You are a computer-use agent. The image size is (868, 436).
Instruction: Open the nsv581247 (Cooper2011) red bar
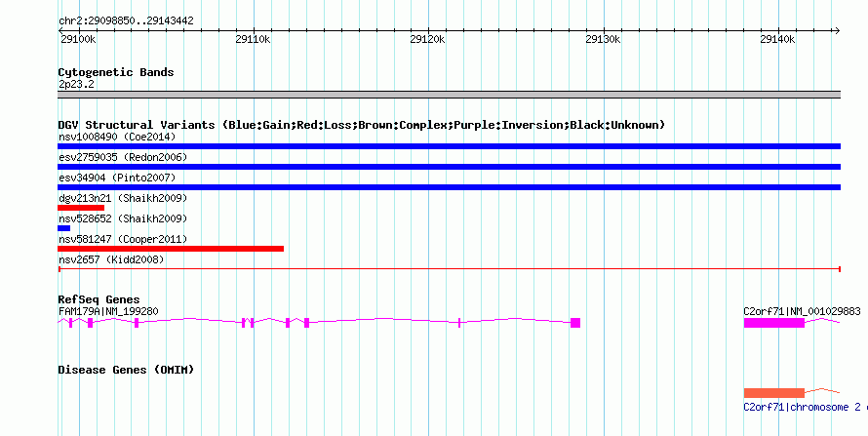click(x=171, y=249)
